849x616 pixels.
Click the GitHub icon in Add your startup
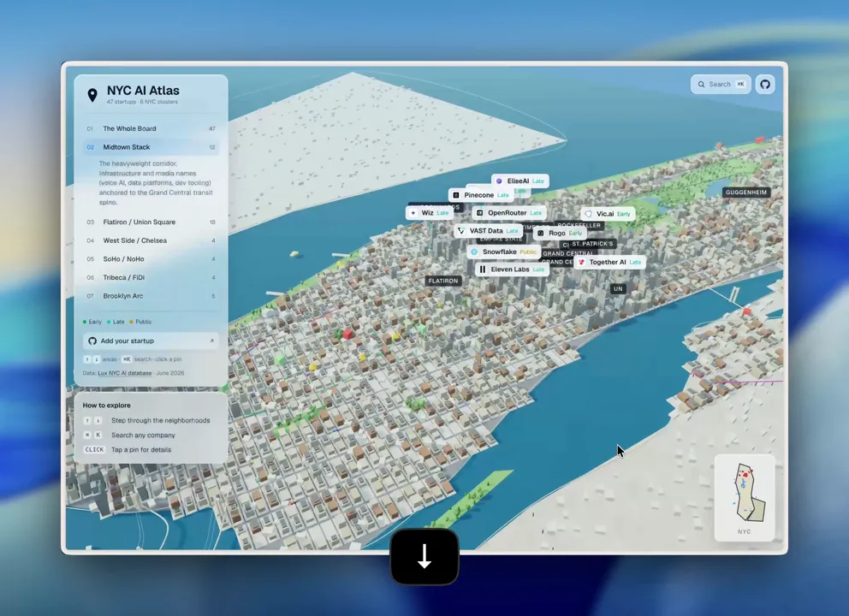(92, 341)
